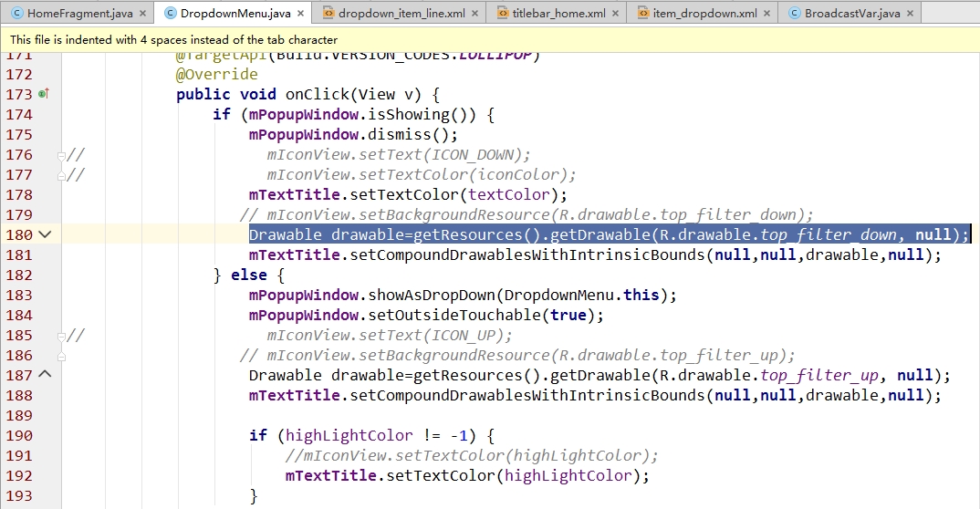Click commented mIconView.setText(ICON_DOWN) line
This screenshot has height=509, width=980.
coord(399,154)
